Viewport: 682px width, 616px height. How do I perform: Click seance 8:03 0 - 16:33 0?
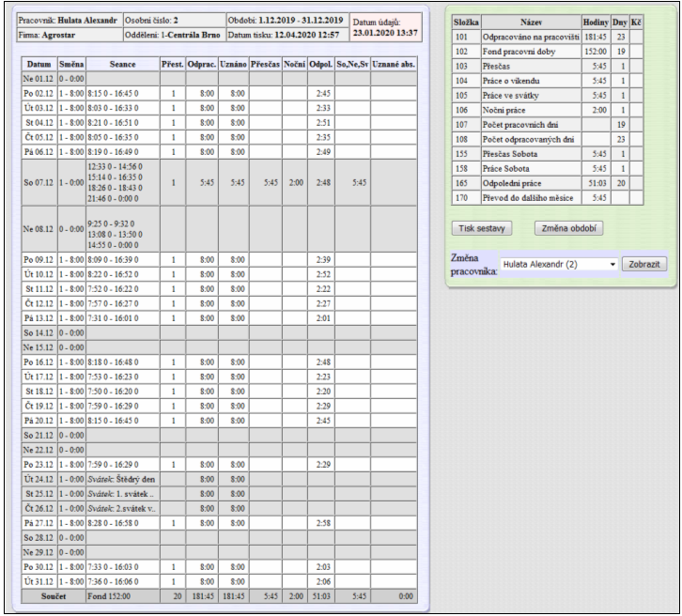(113, 108)
